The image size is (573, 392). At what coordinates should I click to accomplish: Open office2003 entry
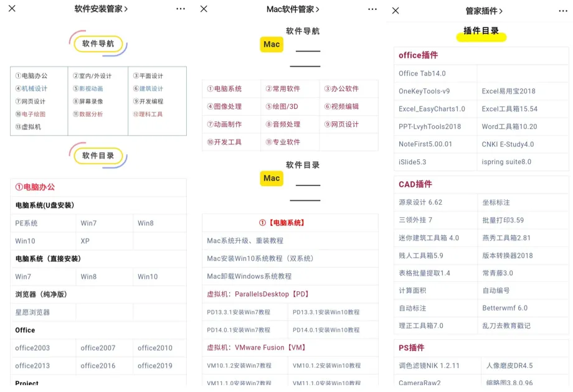pyautogui.click(x=32, y=348)
